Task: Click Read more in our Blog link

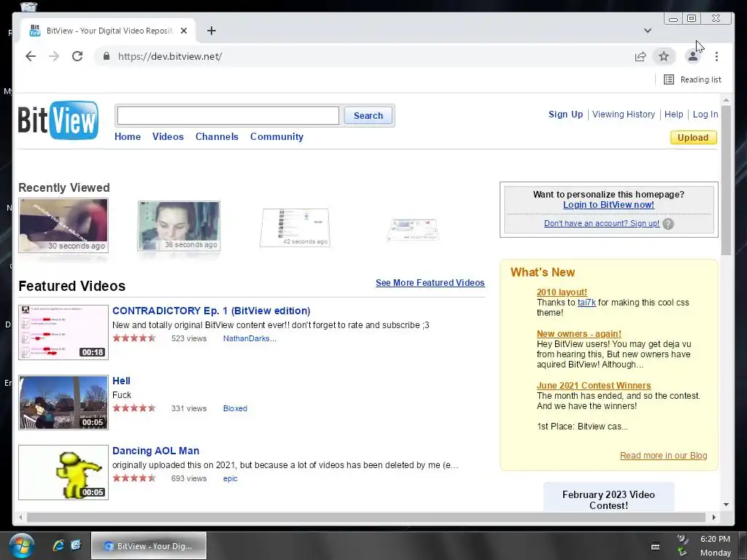Action: 663,456
